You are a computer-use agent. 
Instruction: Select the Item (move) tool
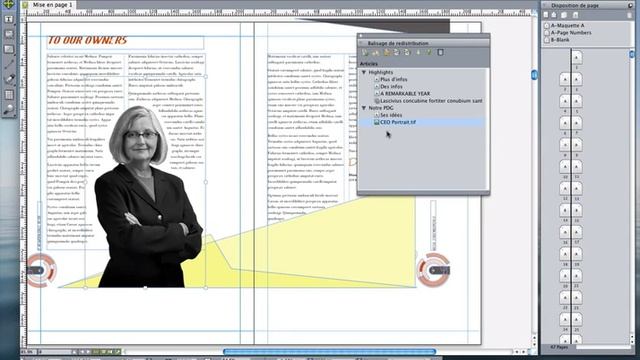(9, 4)
